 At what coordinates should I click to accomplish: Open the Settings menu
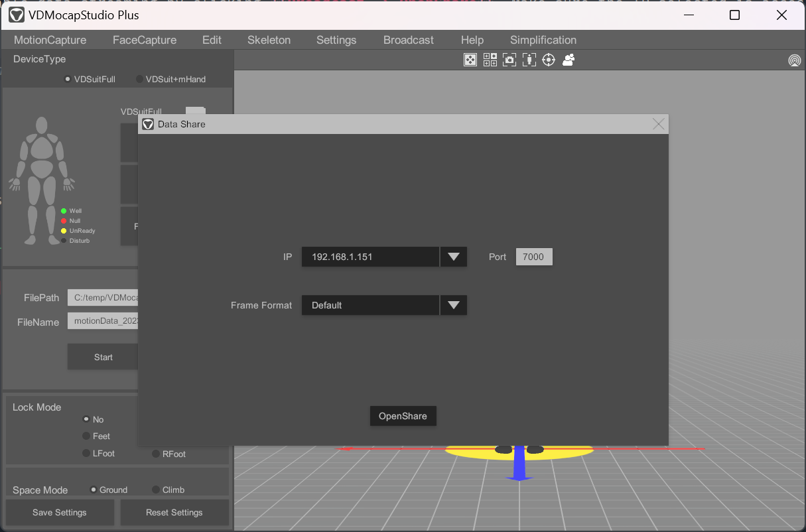tap(336, 40)
